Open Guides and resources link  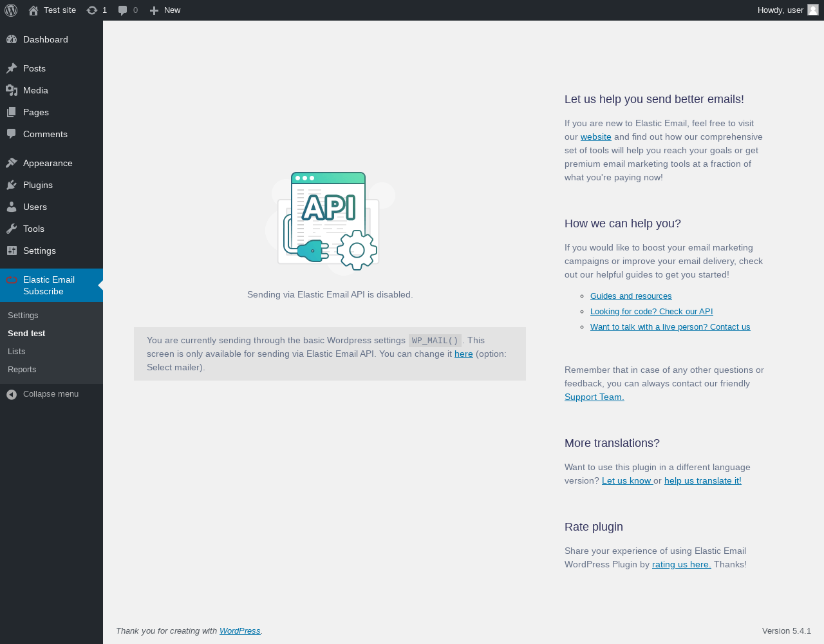(x=631, y=296)
